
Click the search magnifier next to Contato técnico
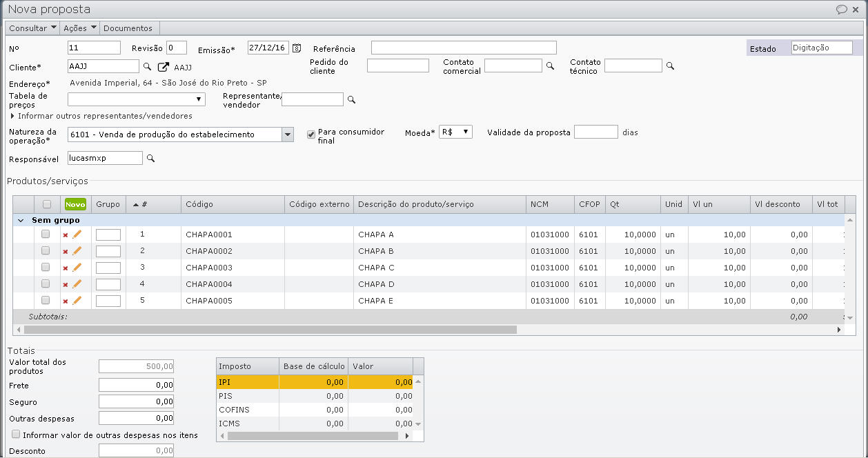coord(669,66)
